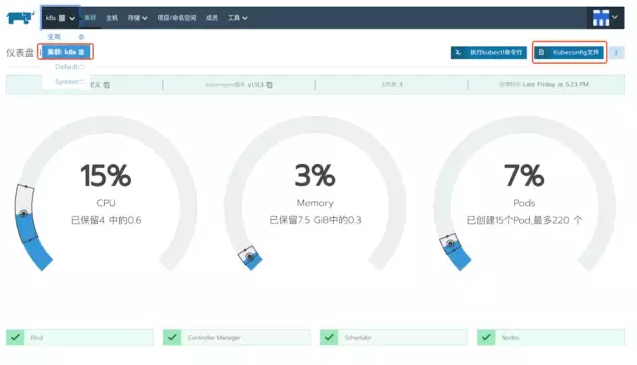This screenshot has height=365, width=637.
Task: Expand the 工具 dropdown menu
Action: (x=237, y=18)
